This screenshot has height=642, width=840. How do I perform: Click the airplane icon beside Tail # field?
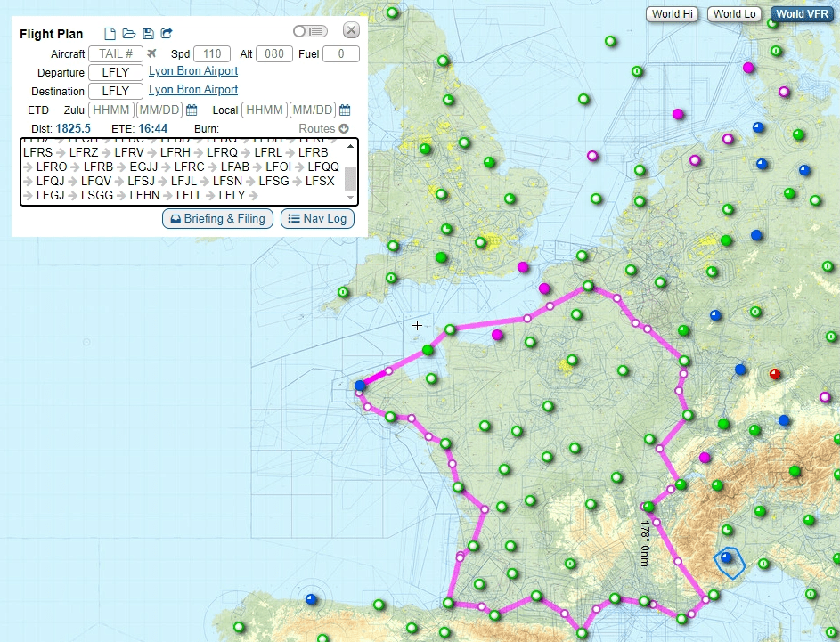pyautogui.click(x=151, y=54)
